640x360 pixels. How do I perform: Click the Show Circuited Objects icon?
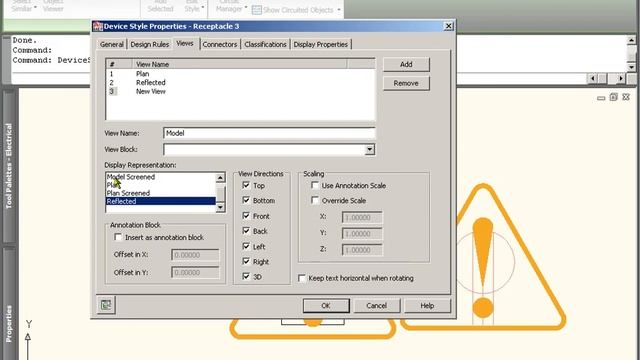257,10
